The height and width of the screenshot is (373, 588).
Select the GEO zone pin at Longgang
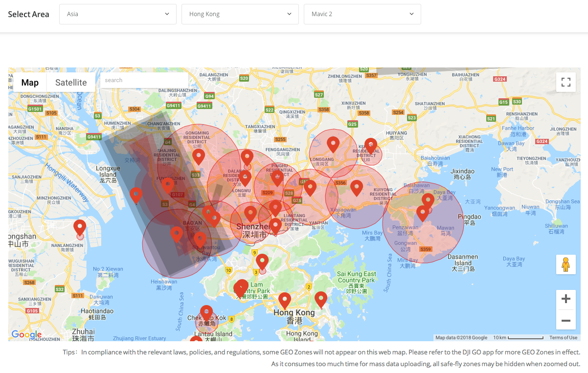pyautogui.click(x=333, y=145)
